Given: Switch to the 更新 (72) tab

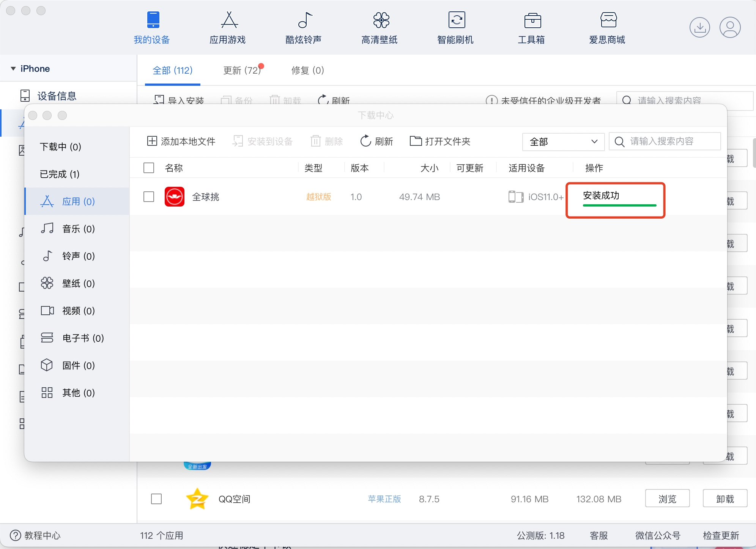Looking at the screenshot, I should (x=242, y=70).
